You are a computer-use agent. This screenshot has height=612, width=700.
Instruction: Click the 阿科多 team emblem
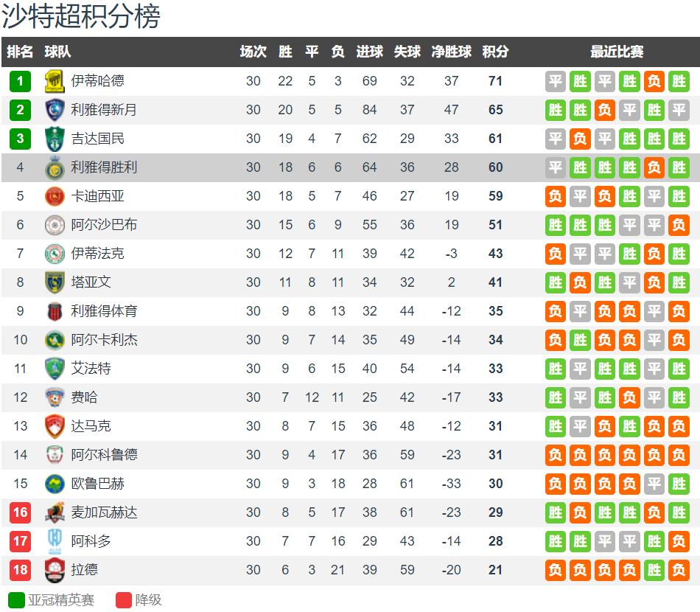pos(55,541)
